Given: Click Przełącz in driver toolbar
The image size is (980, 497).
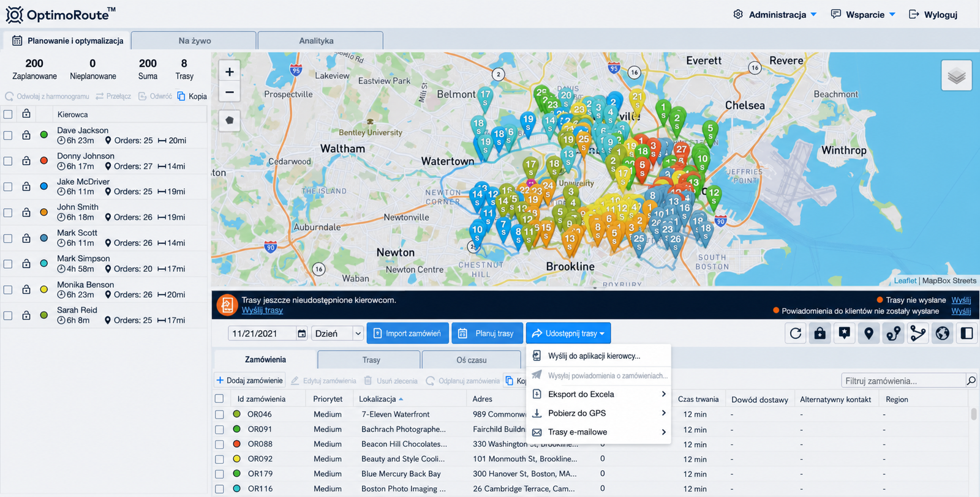Looking at the screenshot, I should 113,96.
